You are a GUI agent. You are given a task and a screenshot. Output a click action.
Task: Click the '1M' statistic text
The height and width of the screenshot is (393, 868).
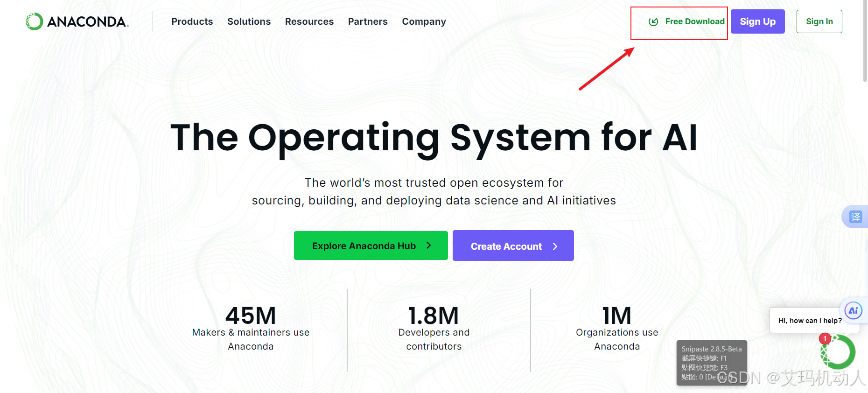(616, 316)
